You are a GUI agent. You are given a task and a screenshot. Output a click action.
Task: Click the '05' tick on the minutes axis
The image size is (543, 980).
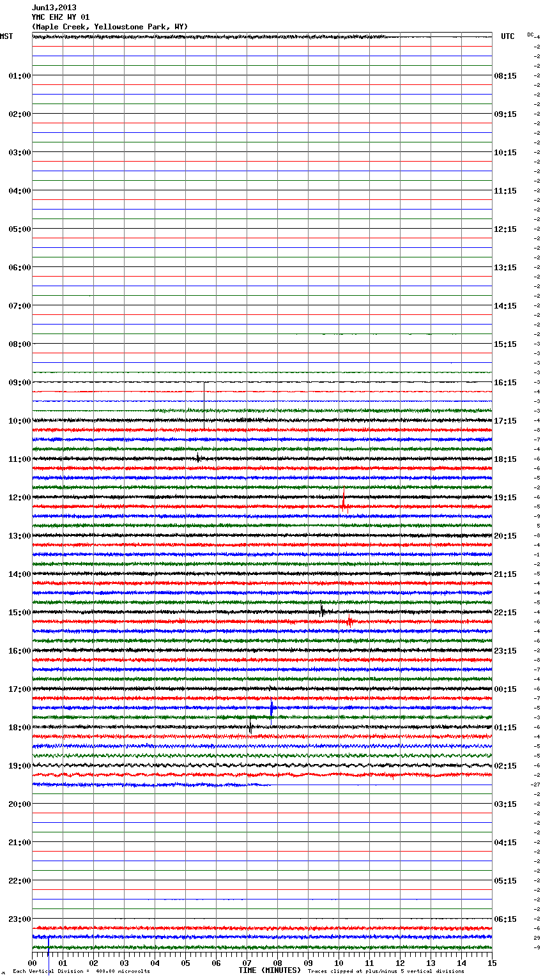[x=185, y=963]
